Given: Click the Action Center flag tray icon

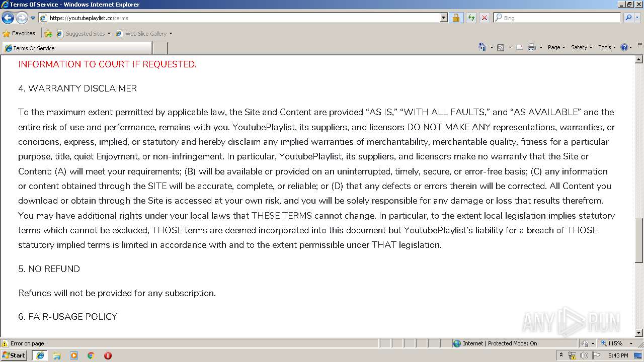Looking at the screenshot, I should point(596,355).
